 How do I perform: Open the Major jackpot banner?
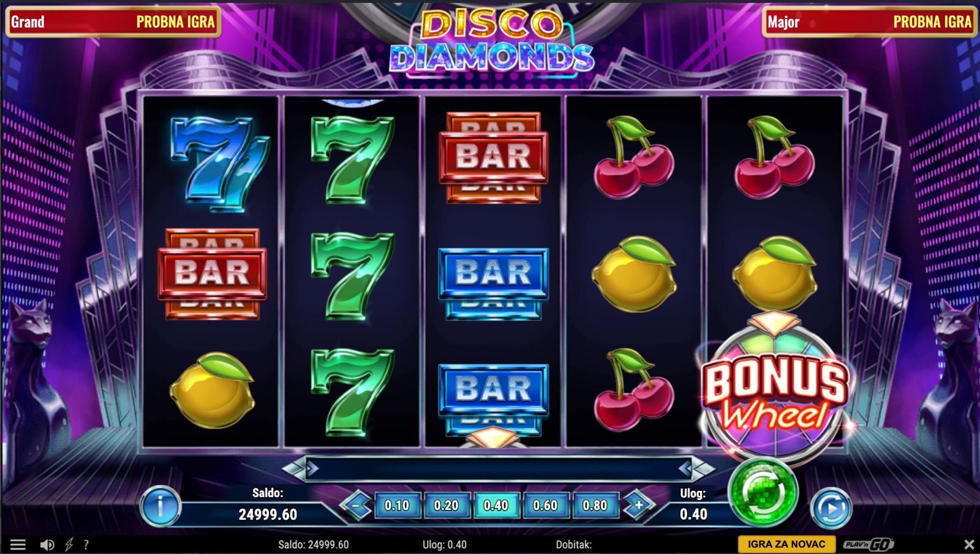click(869, 22)
